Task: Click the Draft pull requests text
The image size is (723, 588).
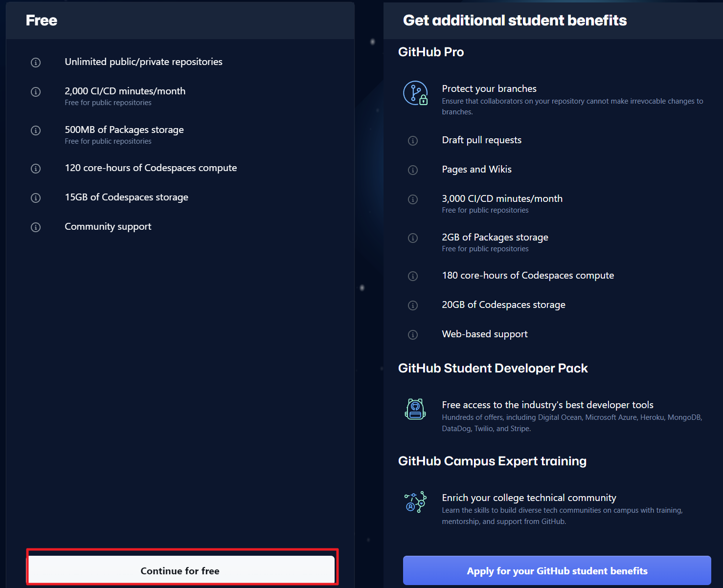Action: coord(482,140)
